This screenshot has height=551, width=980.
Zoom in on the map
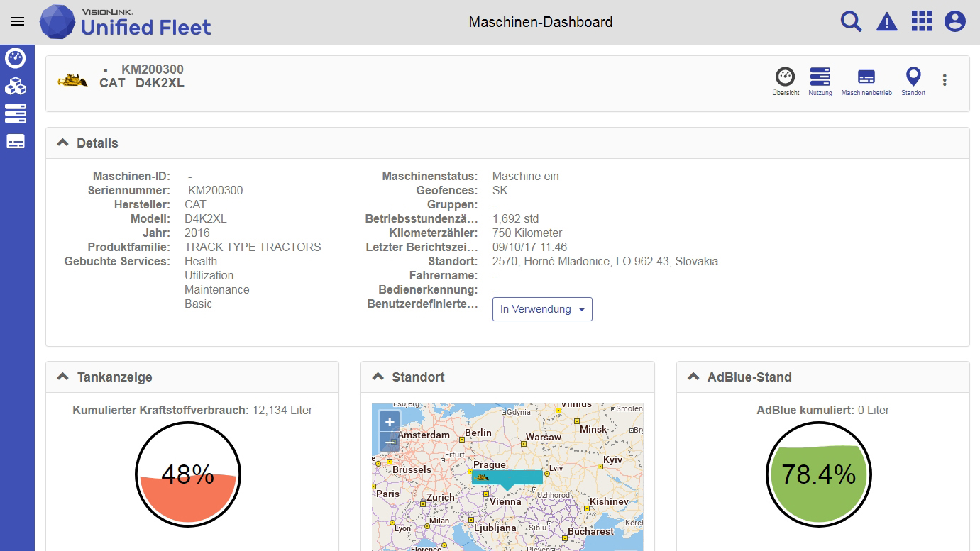click(390, 421)
